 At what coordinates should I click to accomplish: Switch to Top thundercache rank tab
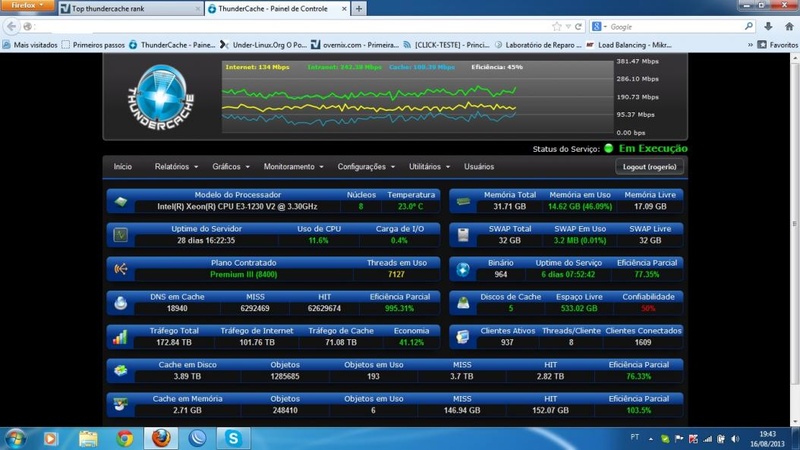pos(130,9)
